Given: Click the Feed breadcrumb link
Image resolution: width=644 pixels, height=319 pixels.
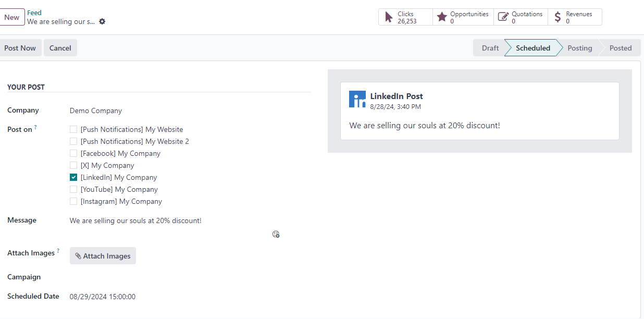Looking at the screenshot, I should coord(34,13).
